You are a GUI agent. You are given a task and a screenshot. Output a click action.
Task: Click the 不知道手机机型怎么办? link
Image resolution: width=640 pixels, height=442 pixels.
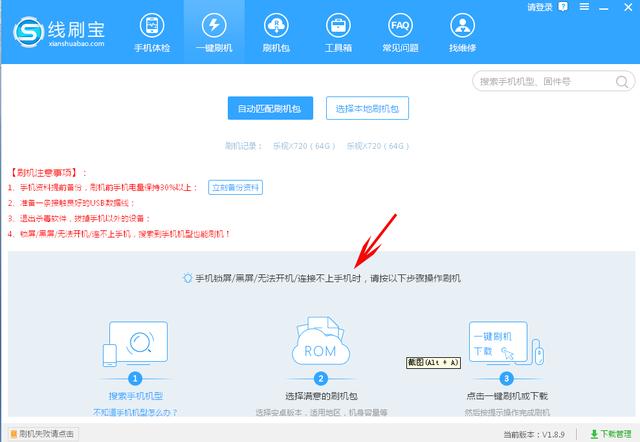136,412
